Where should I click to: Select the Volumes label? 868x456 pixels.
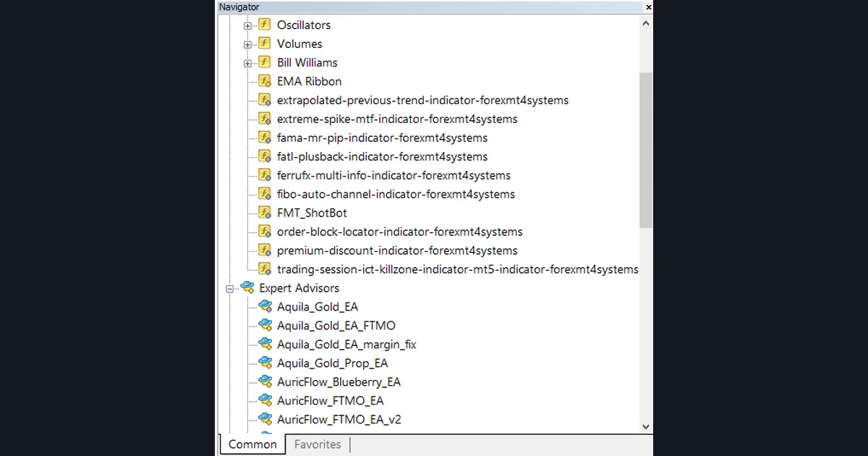299,43
